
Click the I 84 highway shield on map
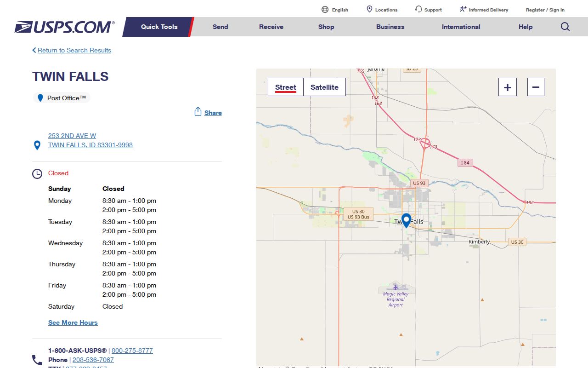click(465, 163)
